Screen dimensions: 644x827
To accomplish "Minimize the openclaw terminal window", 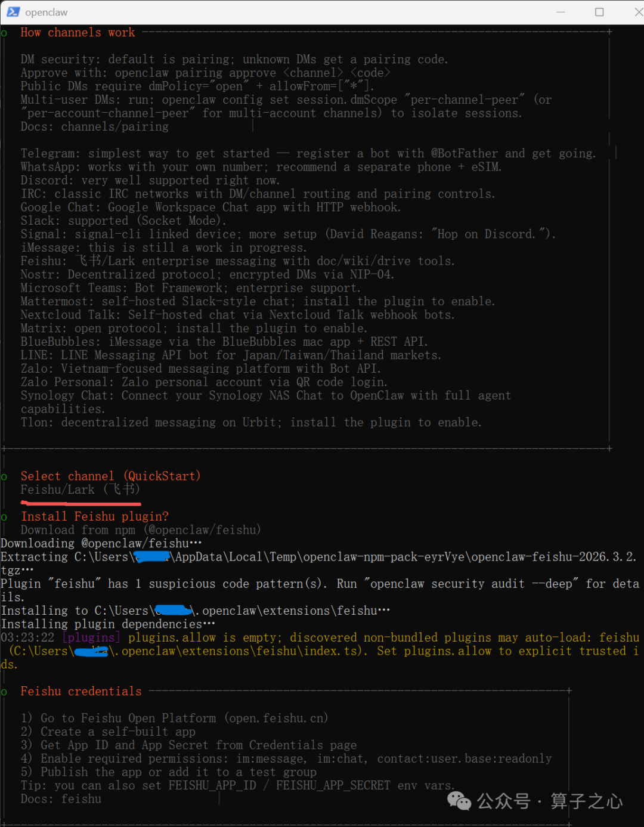I will 561,12.
